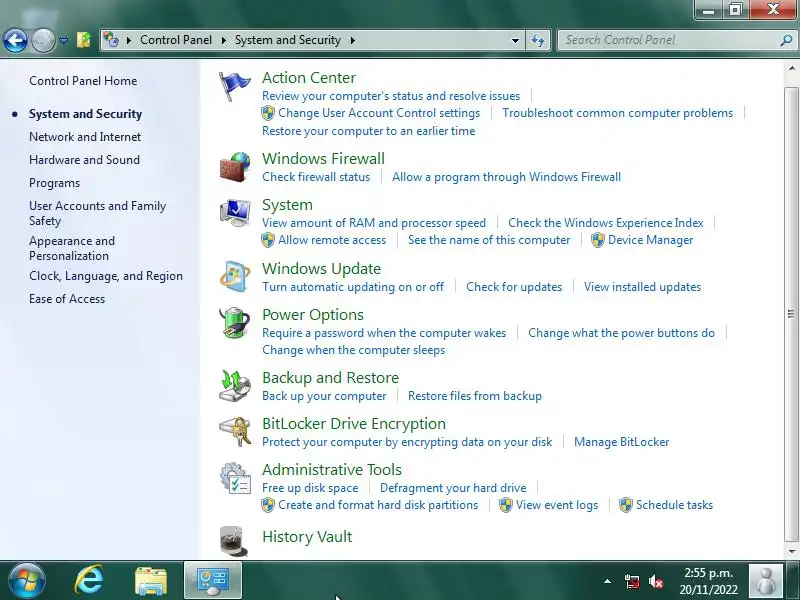Screen dimensions: 800x600
Task: Expand the arrow after System and Security breadcrumb
Action: pyautogui.click(x=353, y=40)
